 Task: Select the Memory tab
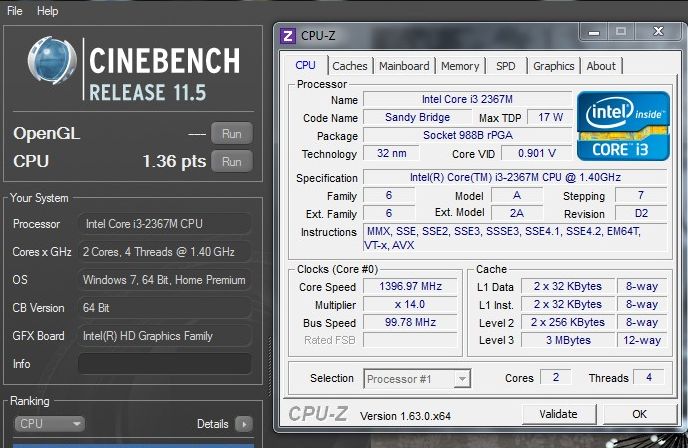[x=460, y=66]
